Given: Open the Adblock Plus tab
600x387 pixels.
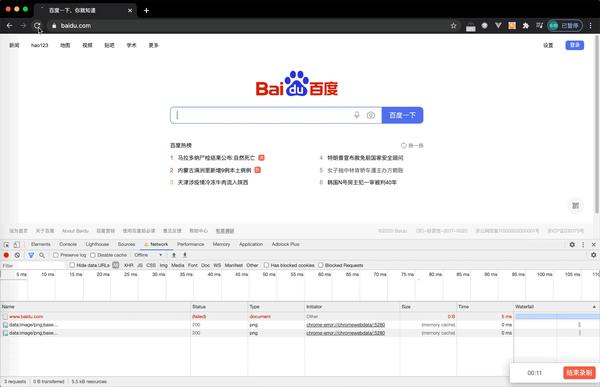Looking at the screenshot, I should (x=285, y=244).
